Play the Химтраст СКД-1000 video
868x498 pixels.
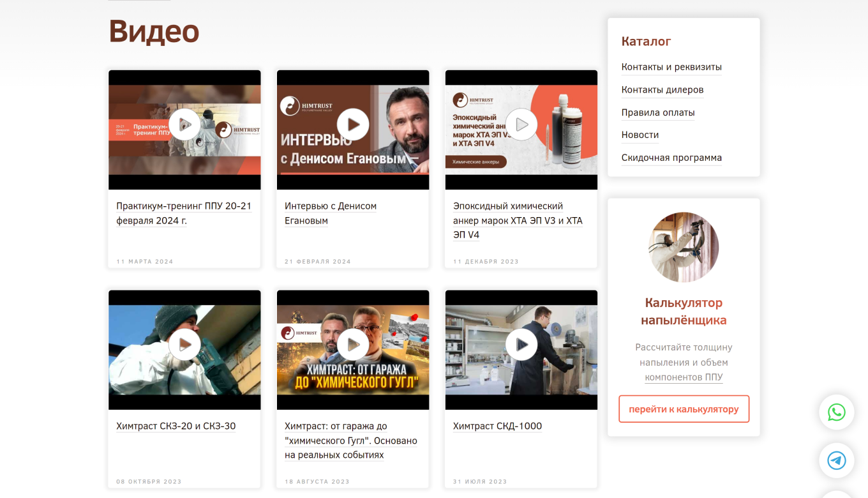pos(521,345)
